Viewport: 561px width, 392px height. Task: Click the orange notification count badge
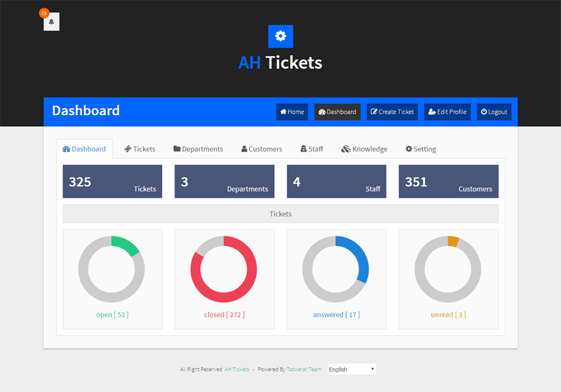click(x=44, y=13)
